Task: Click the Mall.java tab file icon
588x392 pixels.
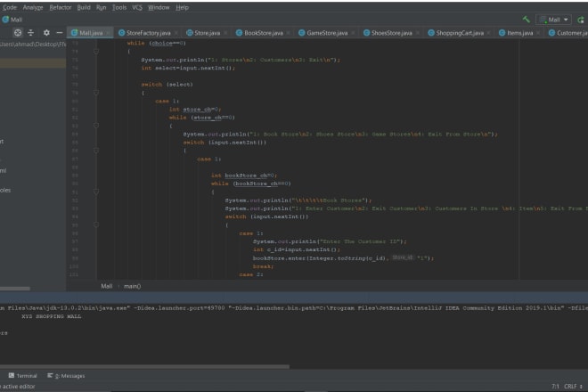Action: pyautogui.click(x=74, y=33)
